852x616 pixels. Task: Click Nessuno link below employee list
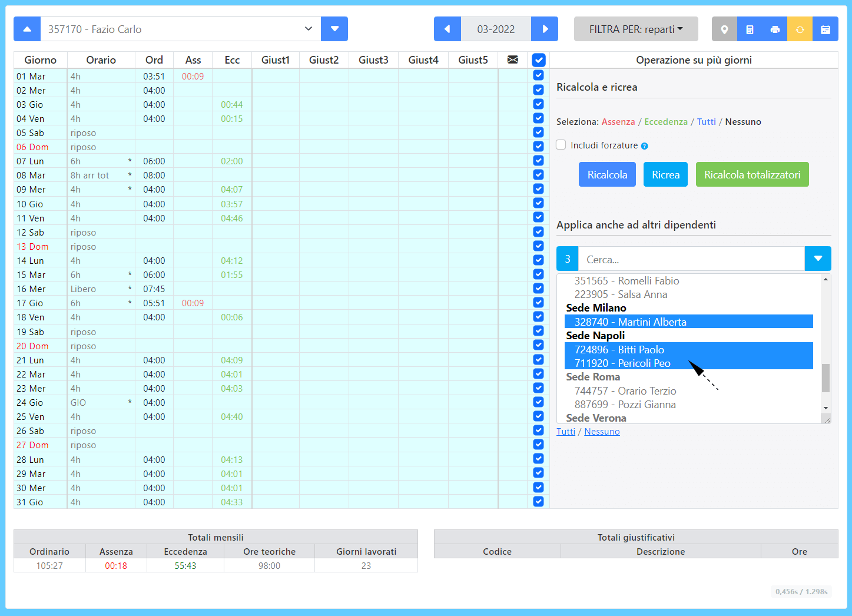click(602, 431)
